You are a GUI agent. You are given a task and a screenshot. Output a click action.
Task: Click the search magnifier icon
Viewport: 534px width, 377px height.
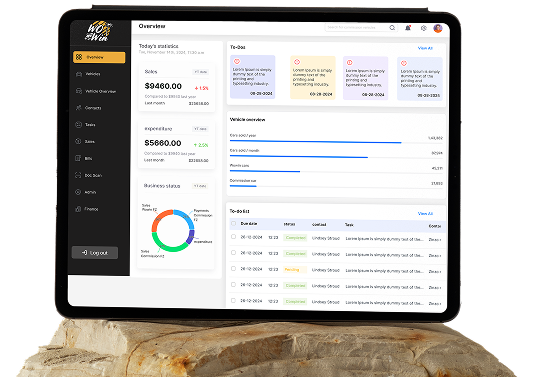[392, 28]
